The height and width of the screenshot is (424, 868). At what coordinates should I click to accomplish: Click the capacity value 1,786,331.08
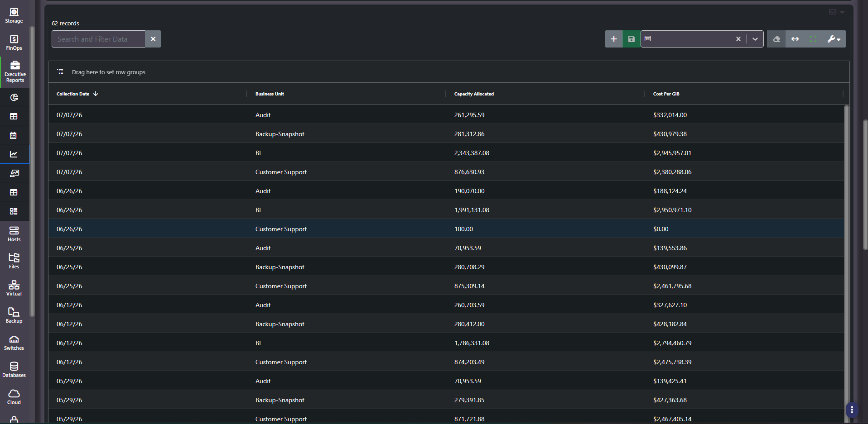(x=472, y=343)
